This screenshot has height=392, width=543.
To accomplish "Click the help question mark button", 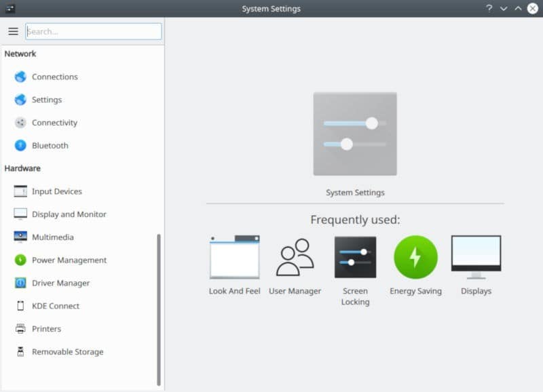I will 489,8.
